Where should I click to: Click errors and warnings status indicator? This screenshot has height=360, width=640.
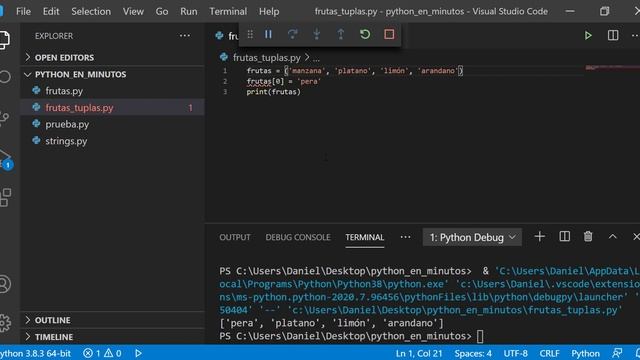[x=102, y=353]
